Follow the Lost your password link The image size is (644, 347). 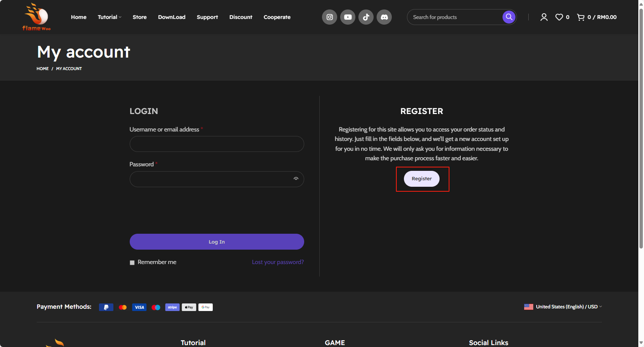(x=278, y=262)
